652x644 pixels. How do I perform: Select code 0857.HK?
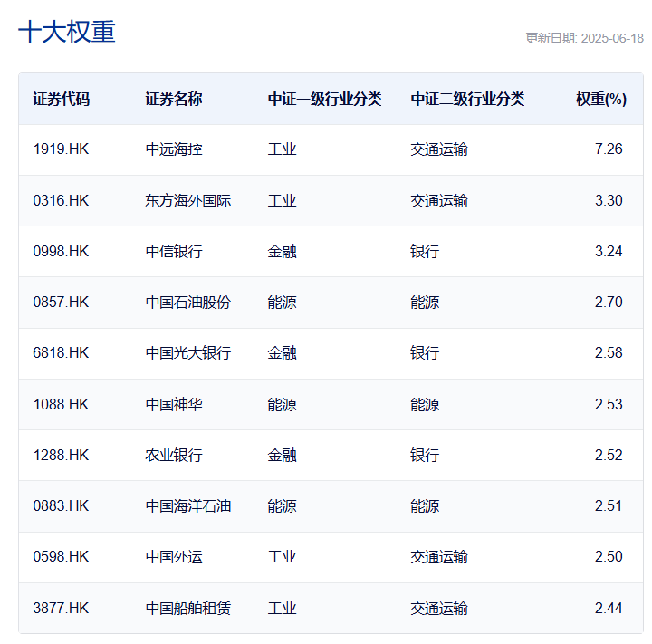point(62,302)
